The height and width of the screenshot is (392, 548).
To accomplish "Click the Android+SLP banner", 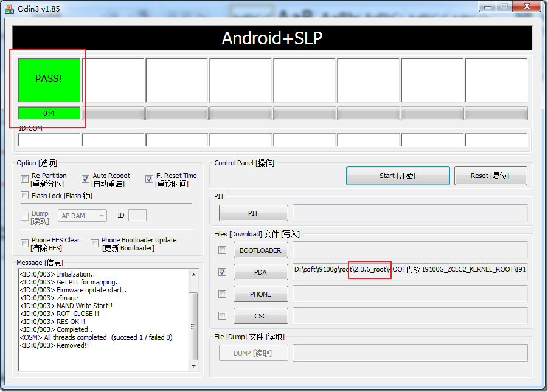I will click(x=272, y=38).
